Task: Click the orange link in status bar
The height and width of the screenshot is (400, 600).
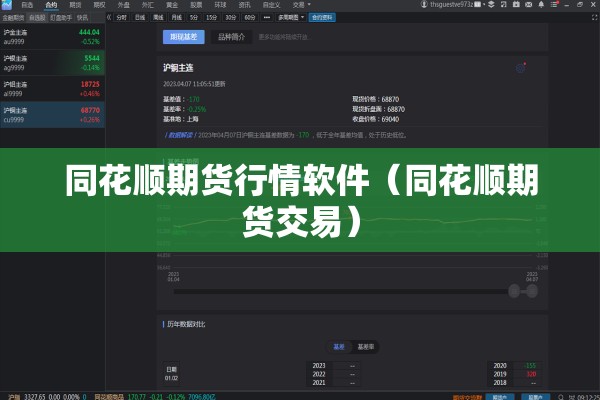Action: (x=467, y=397)
